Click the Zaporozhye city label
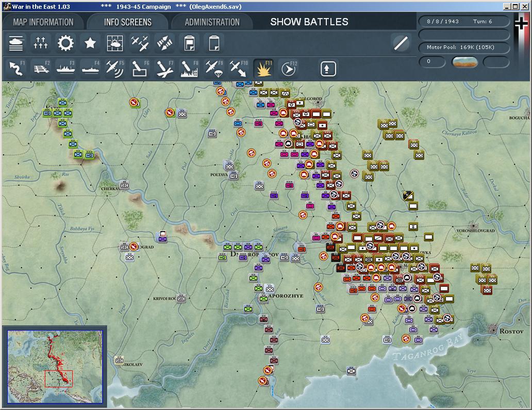The image size is (532, 410). tap(286, 296)
